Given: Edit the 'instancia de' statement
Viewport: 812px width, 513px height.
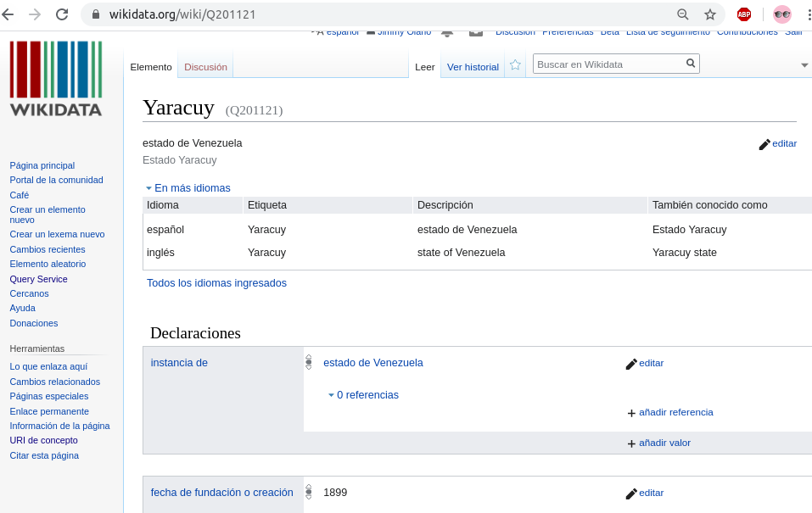Looking at the screenshot, I should click(644, 364).
